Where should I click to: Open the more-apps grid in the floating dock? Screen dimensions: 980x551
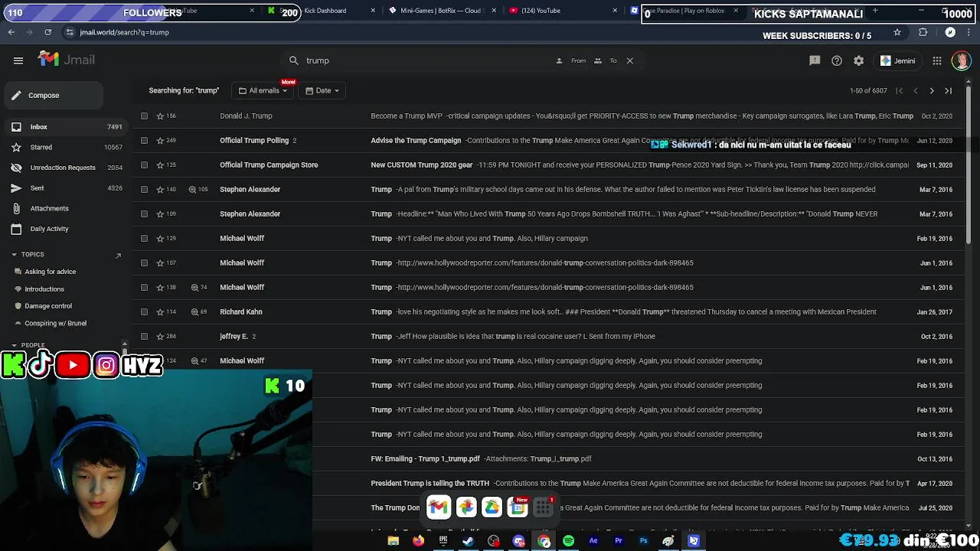(543, 507)
